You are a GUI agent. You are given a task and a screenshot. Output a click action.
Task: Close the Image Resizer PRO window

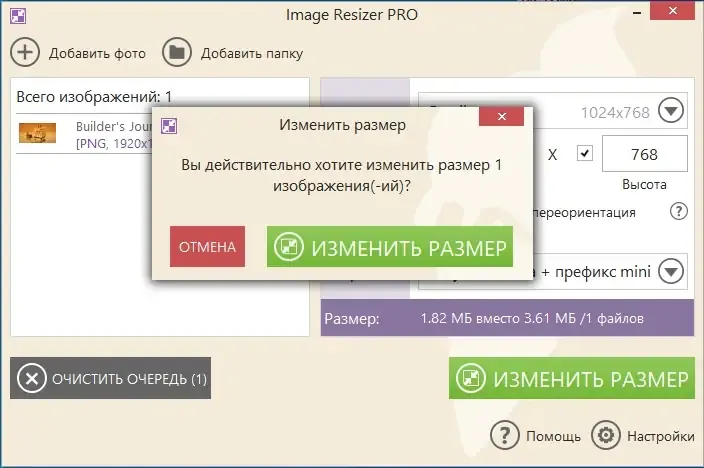[672, 11]
